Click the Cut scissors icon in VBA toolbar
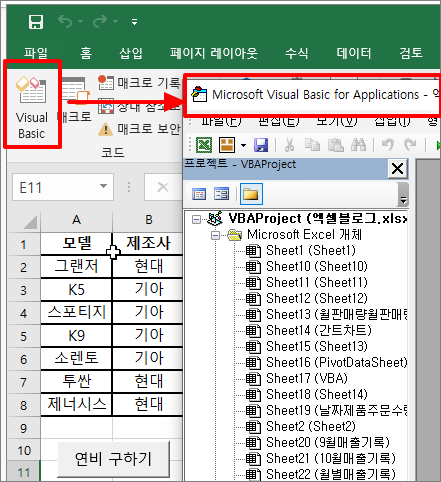Viewport: 441px width, 482px height. pos(289,145)
